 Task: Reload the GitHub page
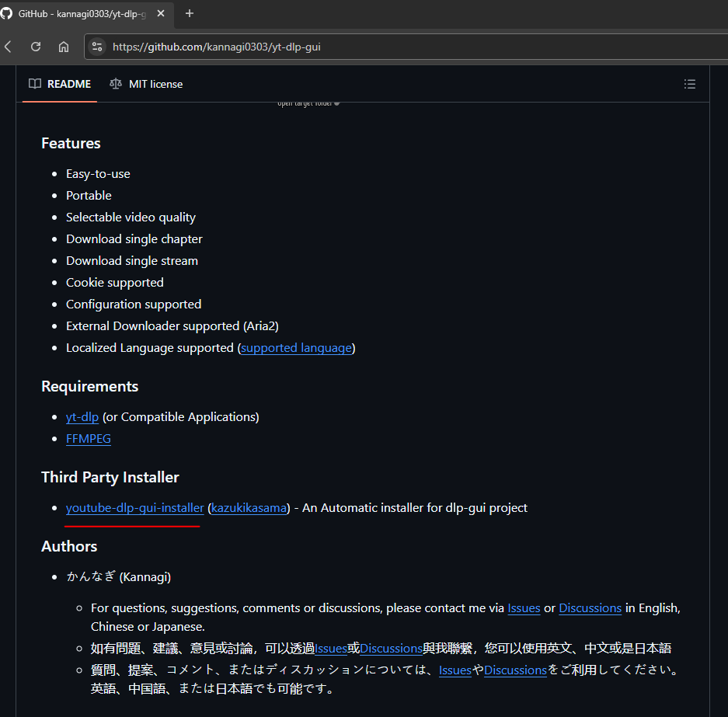point(36,47)
